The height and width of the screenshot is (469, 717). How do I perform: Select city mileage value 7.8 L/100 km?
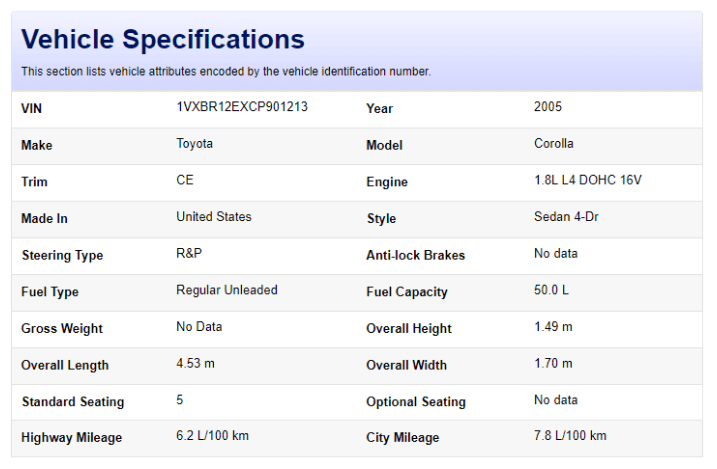point(570,436)
